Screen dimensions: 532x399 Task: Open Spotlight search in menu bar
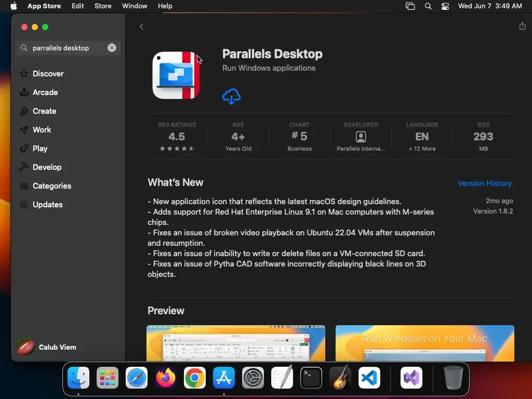(428, 6)
